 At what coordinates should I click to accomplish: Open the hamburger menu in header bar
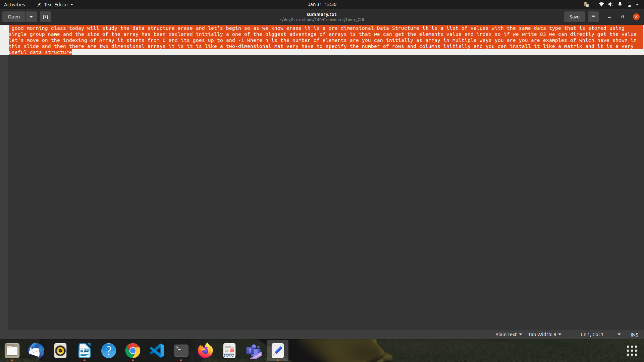coord(593,17)
